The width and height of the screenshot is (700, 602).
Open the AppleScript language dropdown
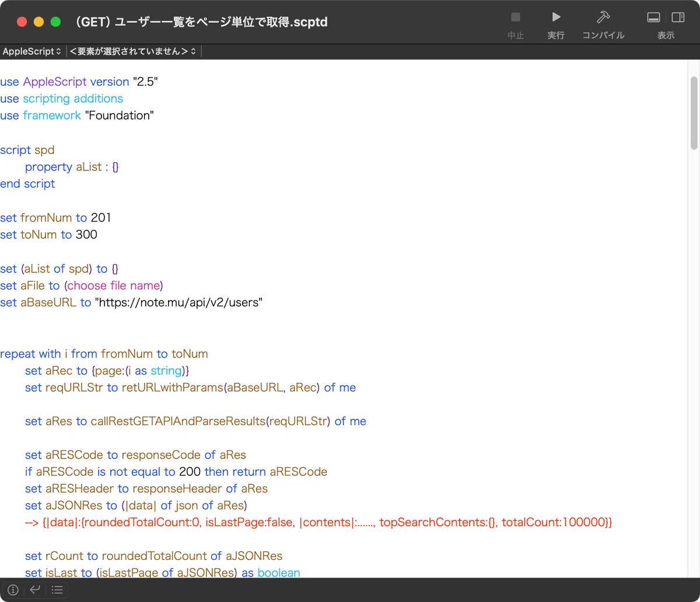point(32,51)
